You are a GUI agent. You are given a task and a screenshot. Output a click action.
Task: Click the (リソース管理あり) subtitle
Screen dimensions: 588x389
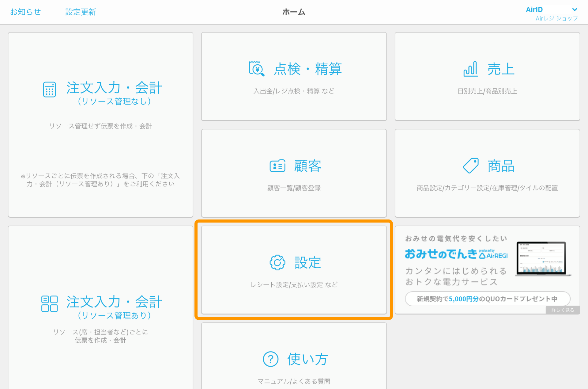(x=114, y=315)
